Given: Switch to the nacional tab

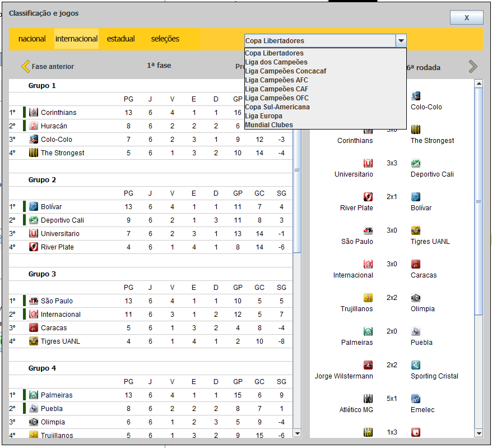Looking at the screenshot, I should point(32,39).
